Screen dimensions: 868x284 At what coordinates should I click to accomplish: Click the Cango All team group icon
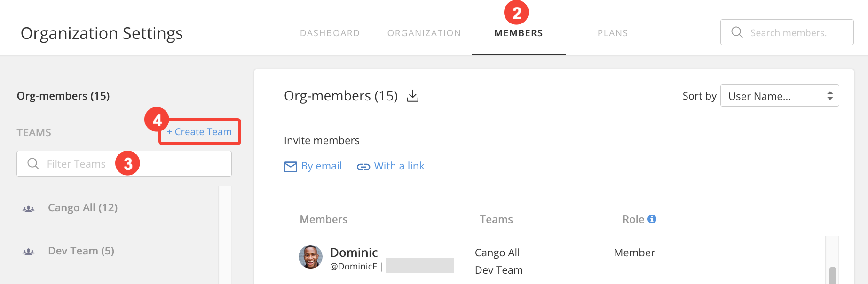(29, 208)
